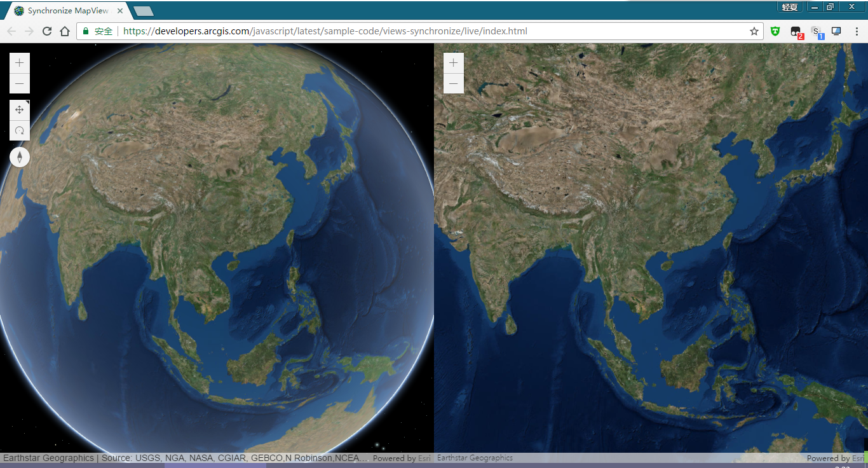
Task: View site security info via lock icon
Action: click(86, 31)
